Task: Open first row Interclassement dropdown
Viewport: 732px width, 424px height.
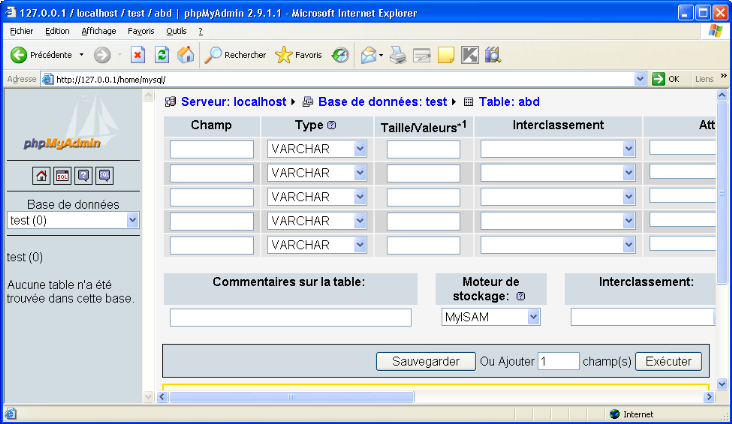Action: coord(558,149)
